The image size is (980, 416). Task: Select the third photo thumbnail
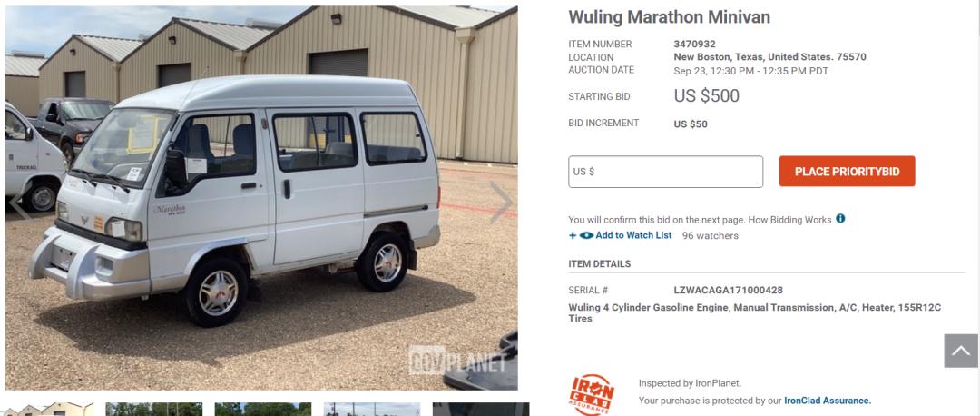[x=262, y=409]
